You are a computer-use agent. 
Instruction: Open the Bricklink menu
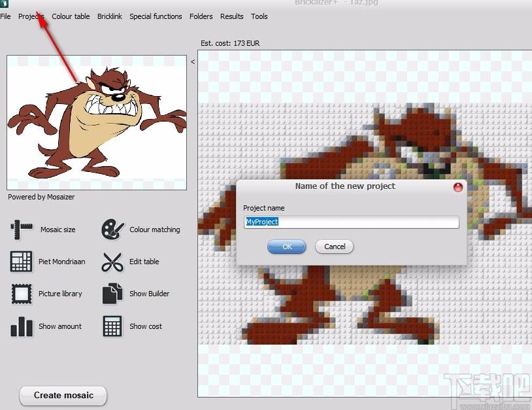pos(110,16)
